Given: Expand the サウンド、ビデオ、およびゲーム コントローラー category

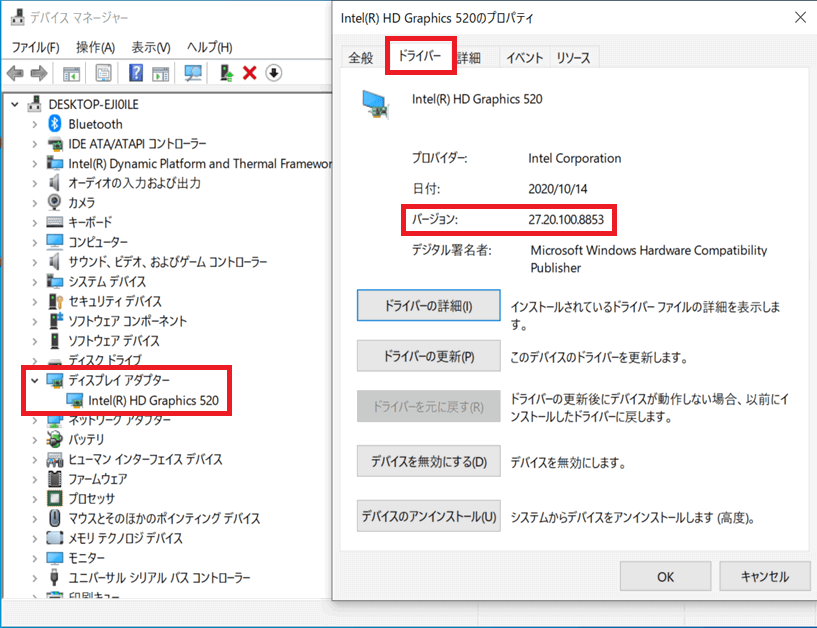Looking at the screenshot, I should [x=34, y=262].
